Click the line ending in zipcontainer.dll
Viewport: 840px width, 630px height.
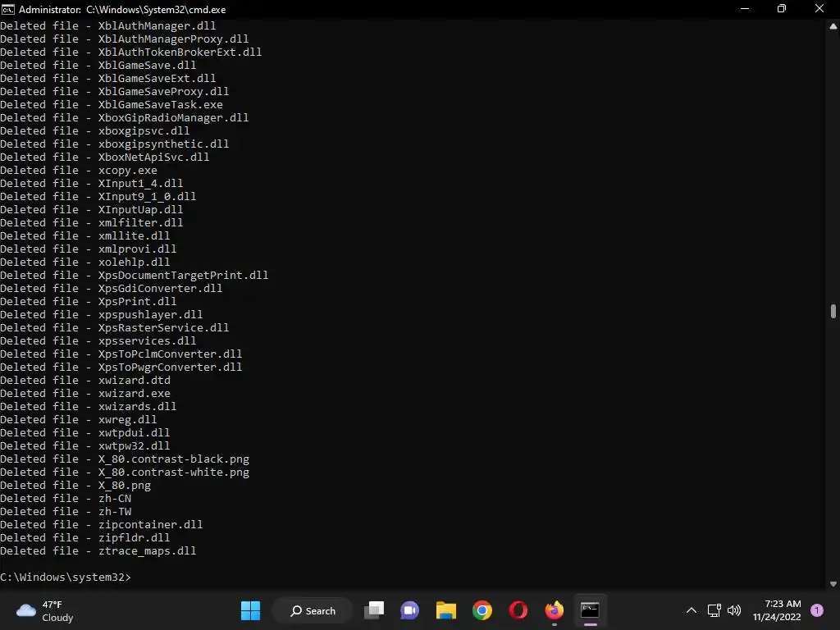pyautogui.click(x=102, y=524)
